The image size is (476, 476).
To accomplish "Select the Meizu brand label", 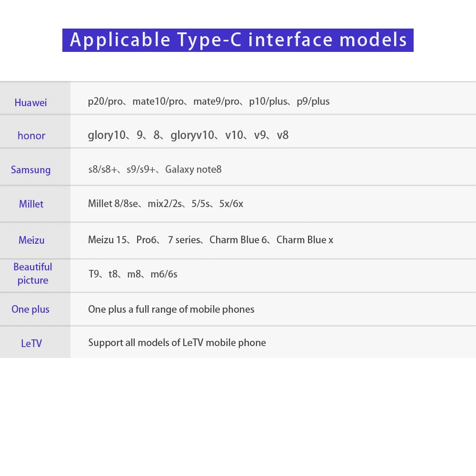I will pyautogui.click(x=31, y=240).
